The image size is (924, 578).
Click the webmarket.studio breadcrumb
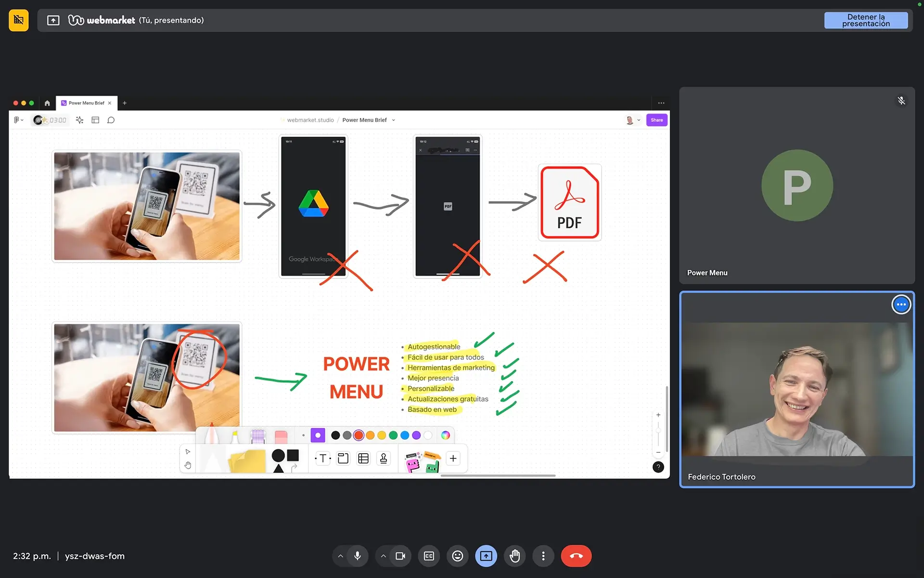coord(310,120)
